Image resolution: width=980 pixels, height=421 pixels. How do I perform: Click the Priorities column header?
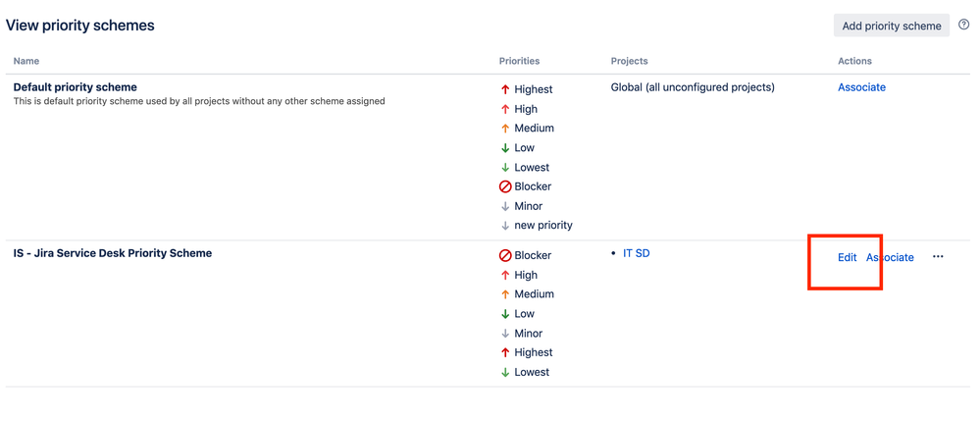pyautogui.click(x=519, y=61)
